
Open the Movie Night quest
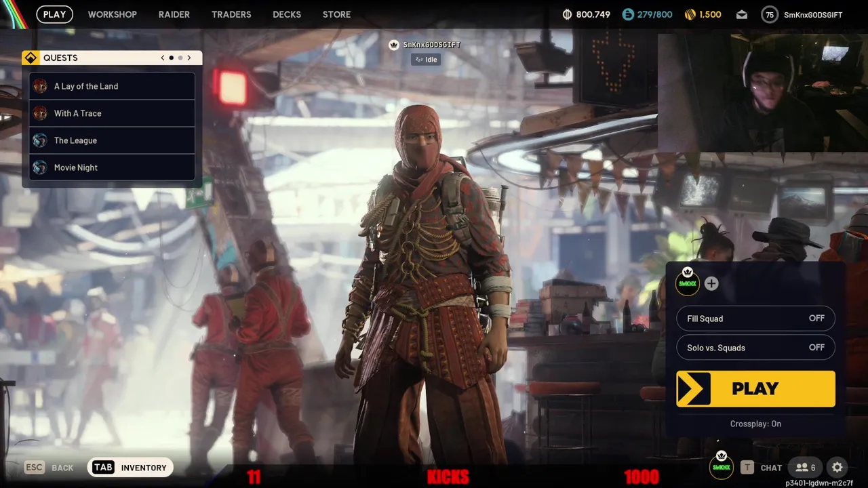point(112,167)
